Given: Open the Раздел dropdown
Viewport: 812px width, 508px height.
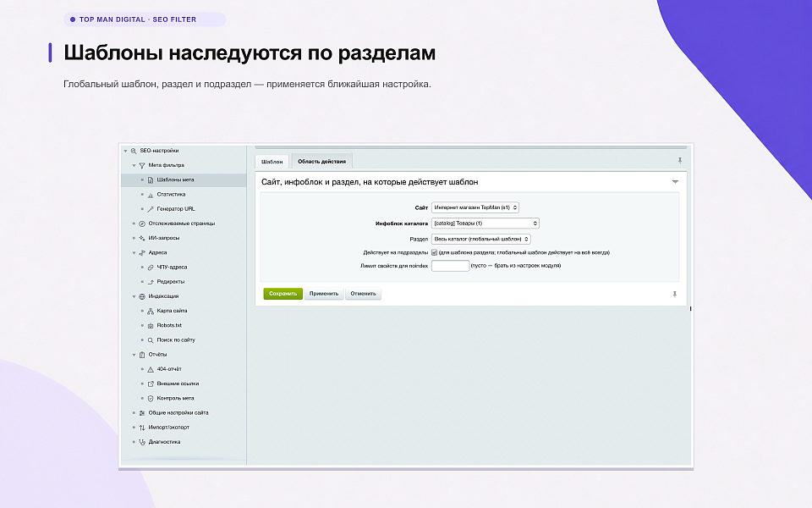Looking at the screenshot, I should pos(481,239).
